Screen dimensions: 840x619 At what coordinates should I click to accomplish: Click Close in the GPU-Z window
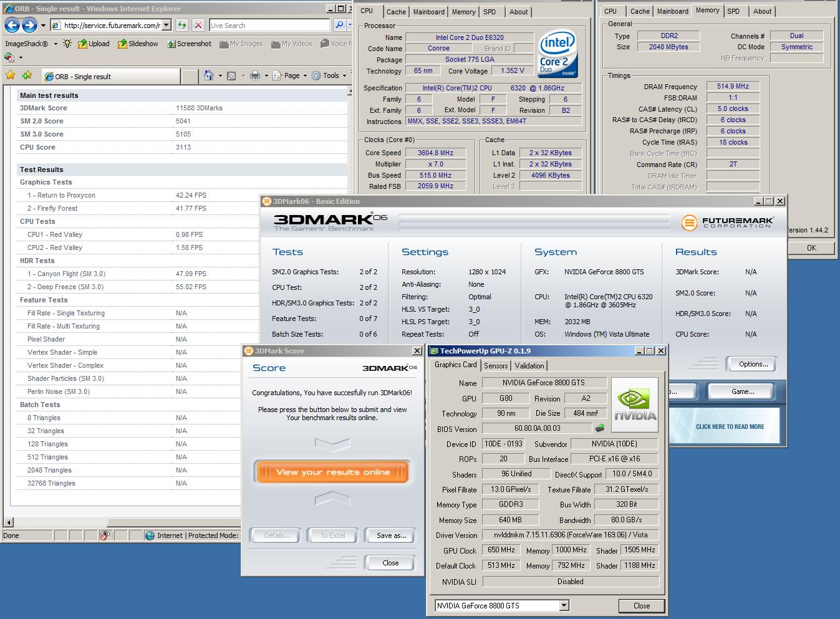click(x=642, y=606)
